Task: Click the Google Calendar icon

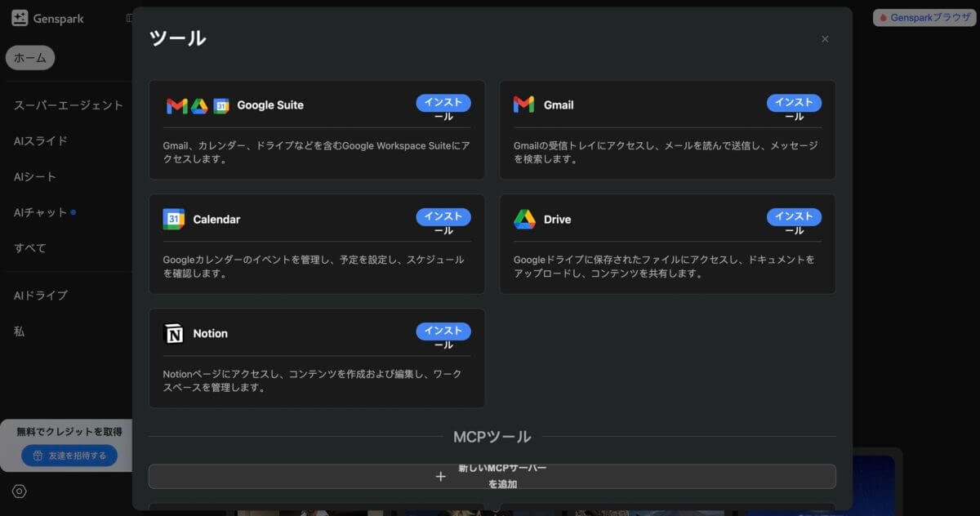Action: [x=173, y=219]
